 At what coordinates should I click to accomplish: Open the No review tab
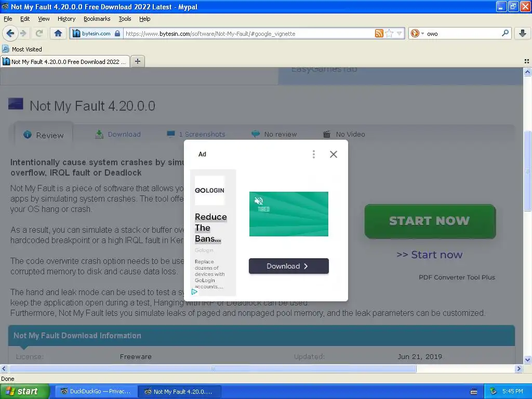[x=274, y=135]
